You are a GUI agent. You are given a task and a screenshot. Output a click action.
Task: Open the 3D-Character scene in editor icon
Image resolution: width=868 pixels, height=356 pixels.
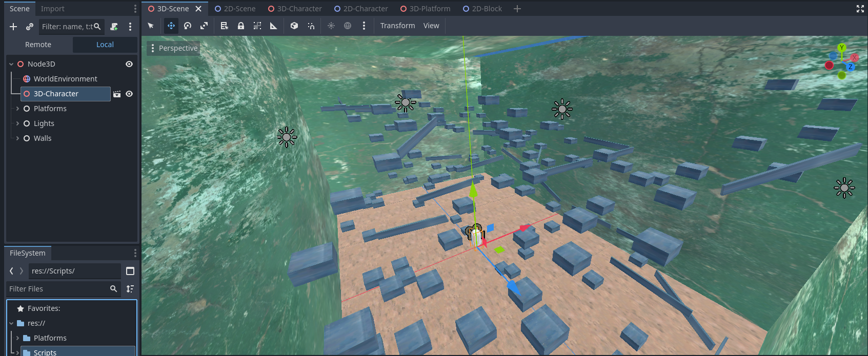point(117,94)
